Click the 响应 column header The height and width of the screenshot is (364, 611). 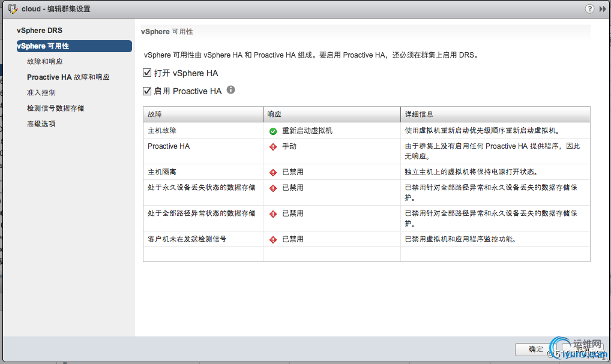tap(331, 114)
